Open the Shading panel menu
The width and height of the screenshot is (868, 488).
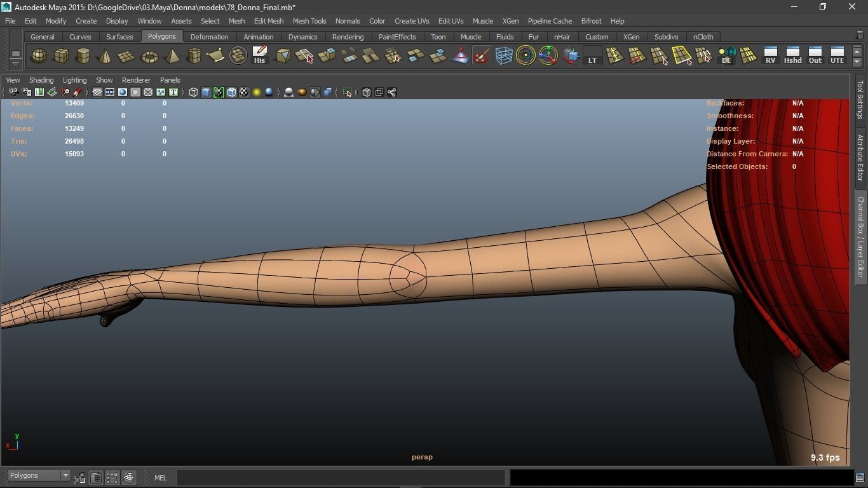[x=41, y=80]
